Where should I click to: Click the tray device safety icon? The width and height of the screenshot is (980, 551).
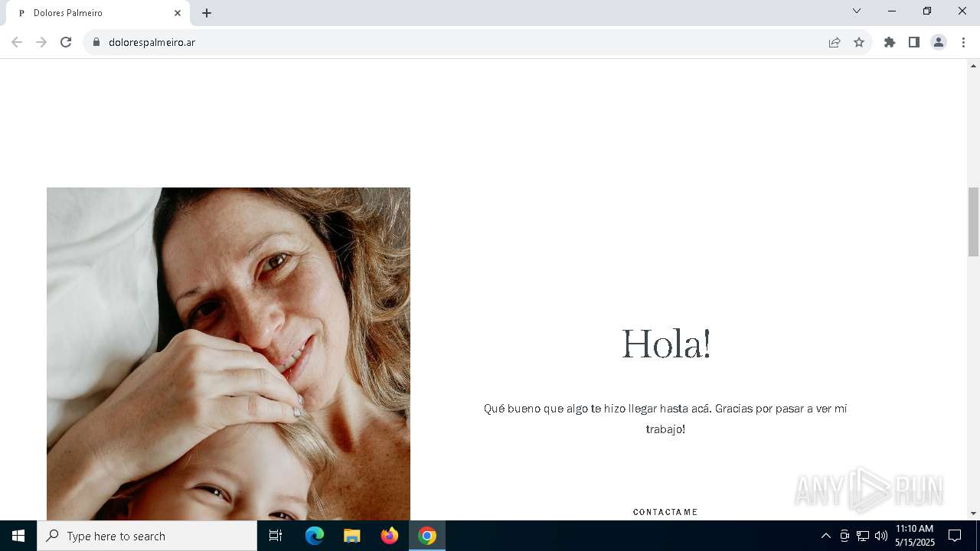pos(844,536)
